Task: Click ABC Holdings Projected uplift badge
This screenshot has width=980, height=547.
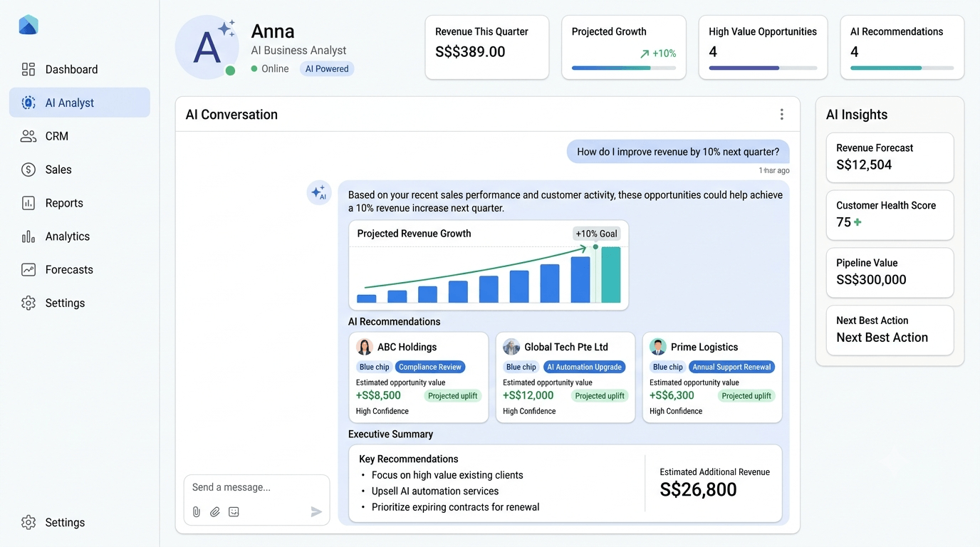Action: pos(453,396)
